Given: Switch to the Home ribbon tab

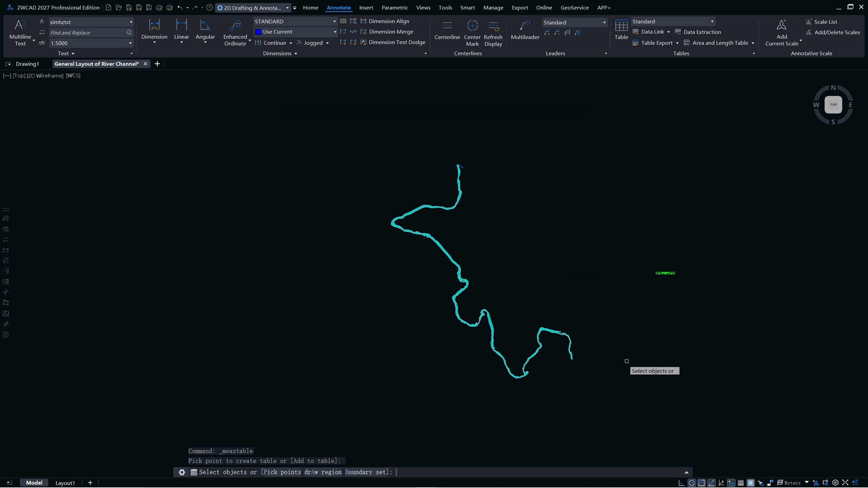Looking at the screenshot, I should [310, 8].
